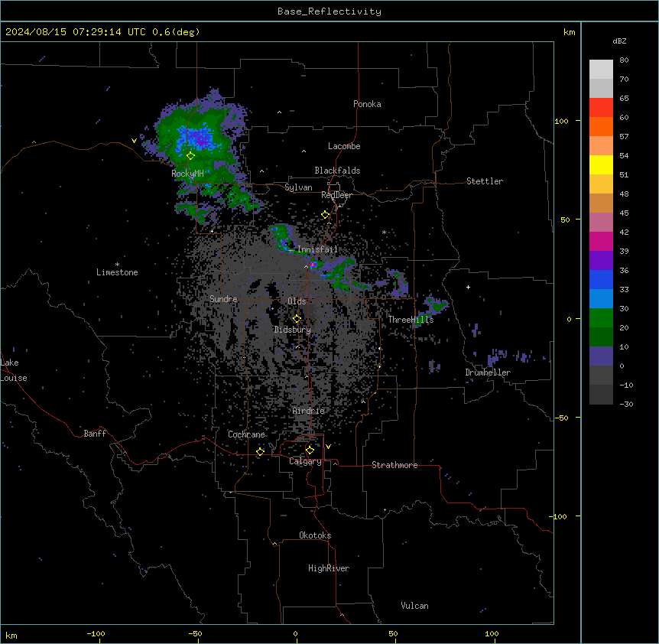Image resolution: width=659 pixels, height=644 pixels.
Task: Click the -100 tick on bottom axis
Action: click(96, 633)
